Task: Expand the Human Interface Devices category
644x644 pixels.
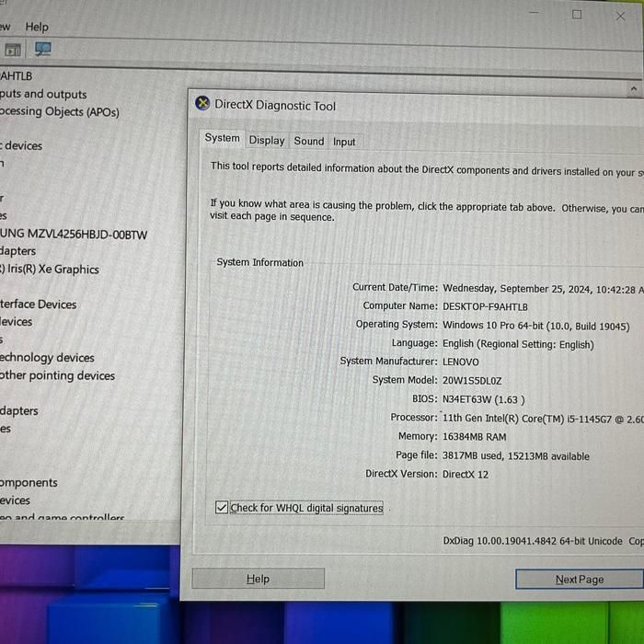Action: pos(39,304)
